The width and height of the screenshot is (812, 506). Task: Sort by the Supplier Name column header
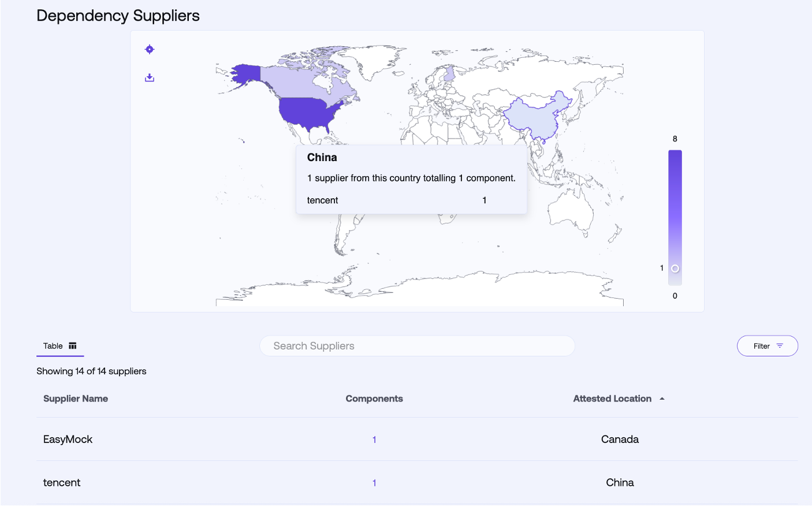[76, 399]
